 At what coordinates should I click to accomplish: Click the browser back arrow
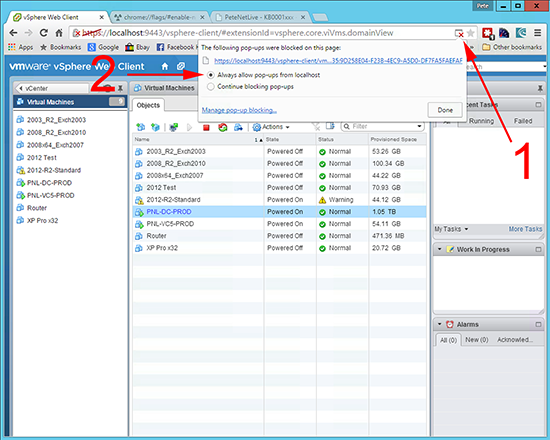[13, 33]
